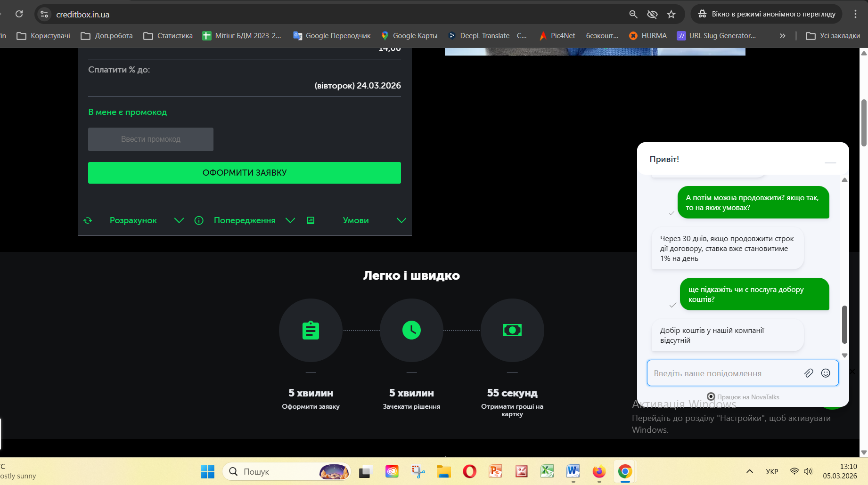Open site information icon in address bar
This screenshot has width=868, height=485.
44,14
